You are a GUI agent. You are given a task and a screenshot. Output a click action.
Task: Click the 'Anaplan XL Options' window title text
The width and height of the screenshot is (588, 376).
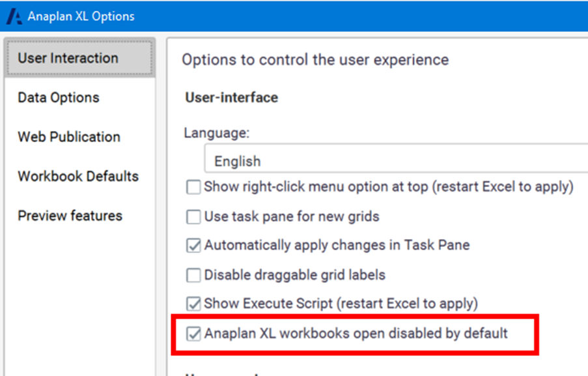point(81,16)
